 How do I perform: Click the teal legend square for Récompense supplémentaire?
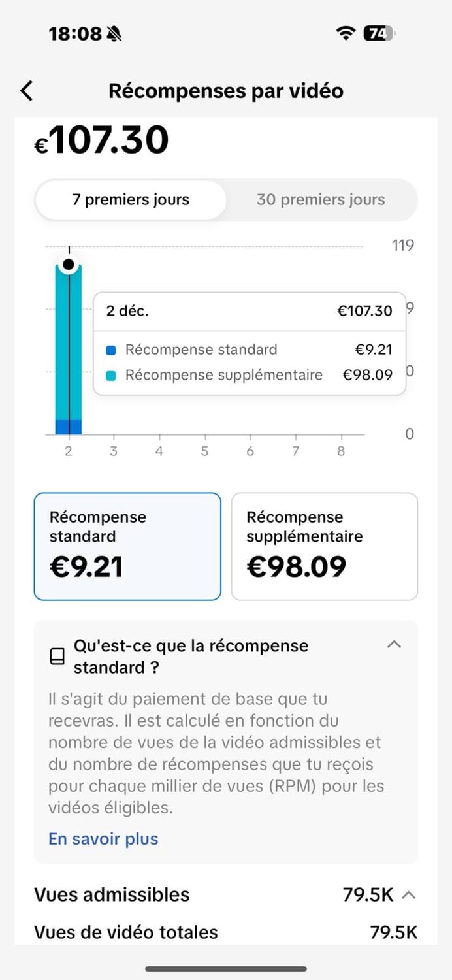[x=111, y=376]
